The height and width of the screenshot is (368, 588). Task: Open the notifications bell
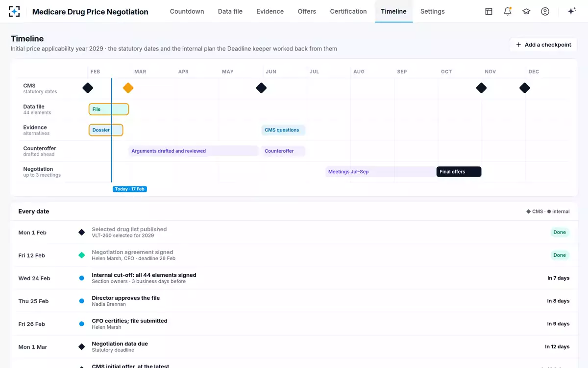click(508, 11)
